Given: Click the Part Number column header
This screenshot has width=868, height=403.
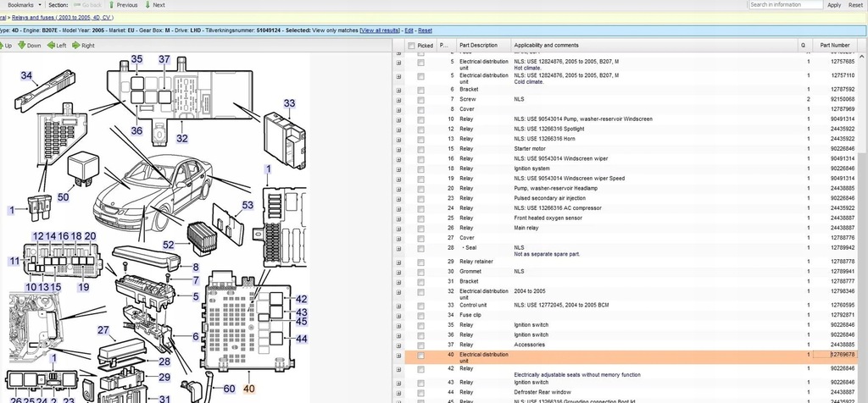Looking at the screenshot, I should point(834,45).
